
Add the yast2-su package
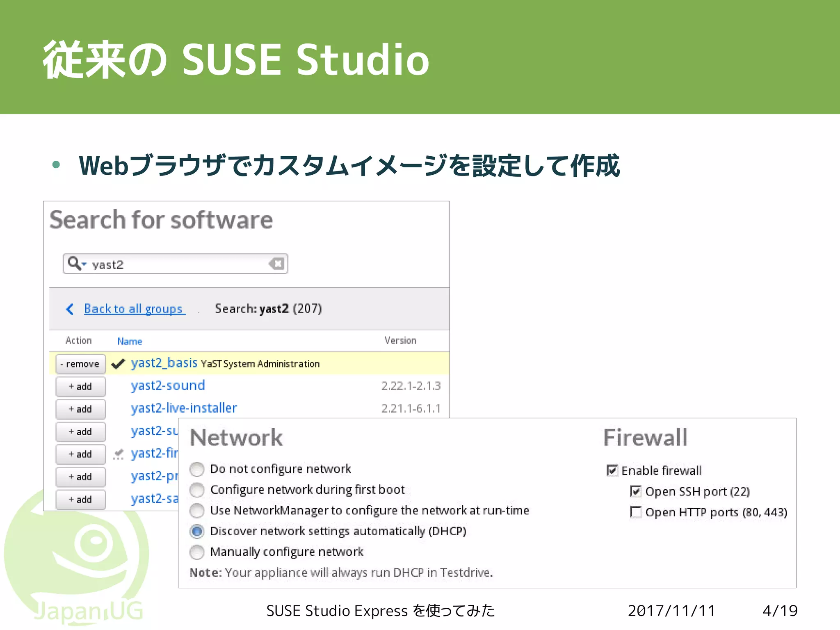[80, 432]
